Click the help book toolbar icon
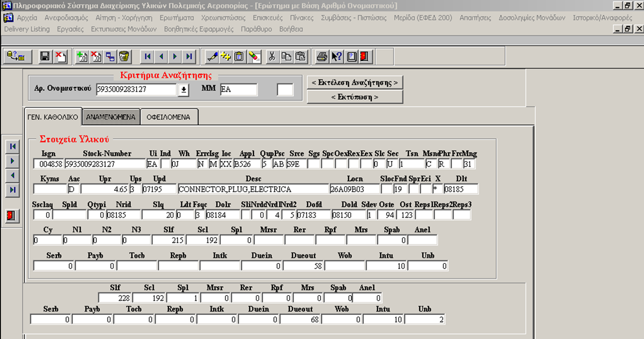 click(x=352, y=56)
